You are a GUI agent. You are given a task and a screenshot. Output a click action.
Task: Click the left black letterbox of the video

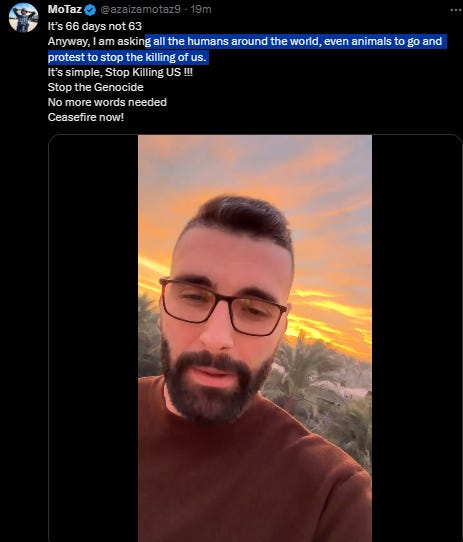point(93,338)
